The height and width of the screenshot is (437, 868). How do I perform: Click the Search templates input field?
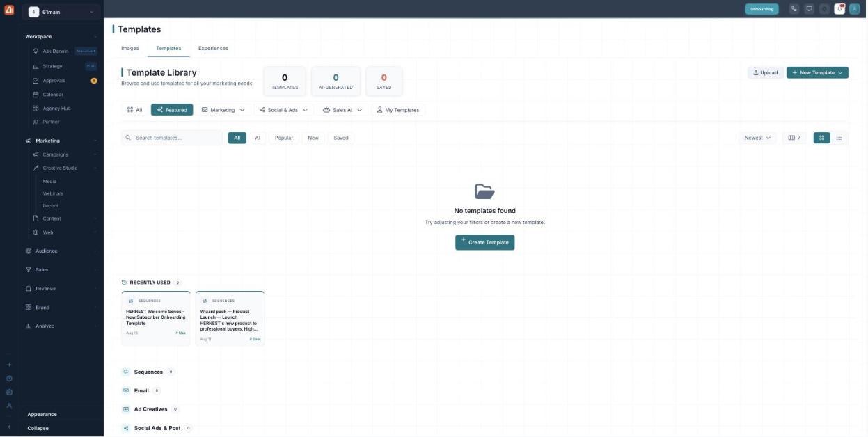172,138
